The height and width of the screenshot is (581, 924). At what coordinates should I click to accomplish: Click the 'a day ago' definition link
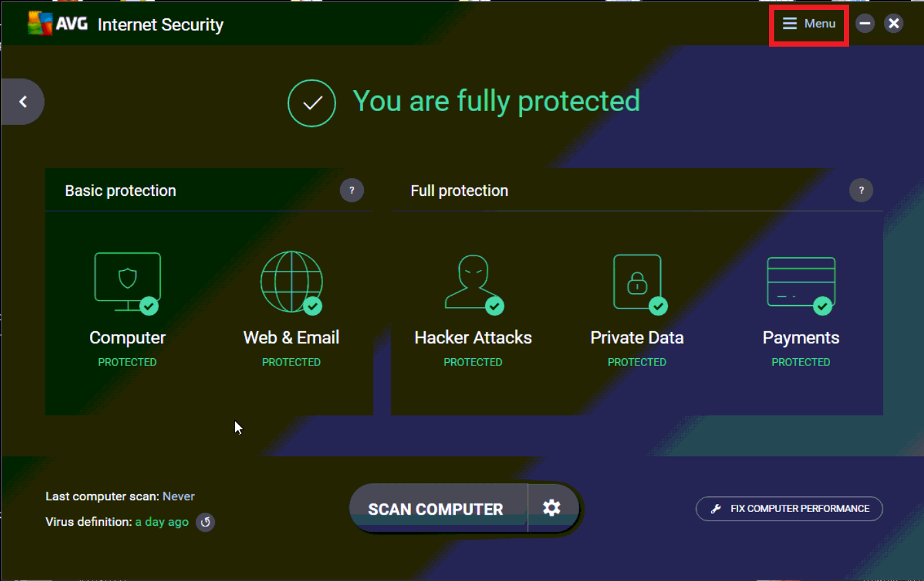[162, 522]
